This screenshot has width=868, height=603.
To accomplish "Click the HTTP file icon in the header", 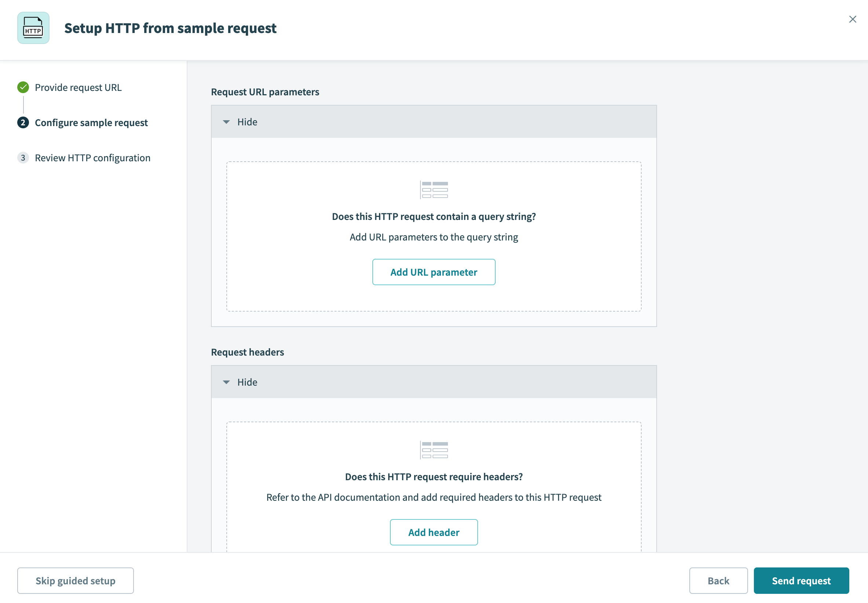I will 33,28.
